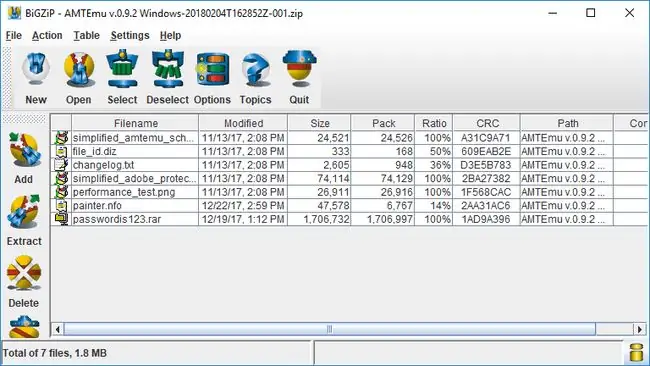The height and width of the screenshot is (366, 650).
Task: Click the yellow status icon in status bar
Action: (636, 353)
